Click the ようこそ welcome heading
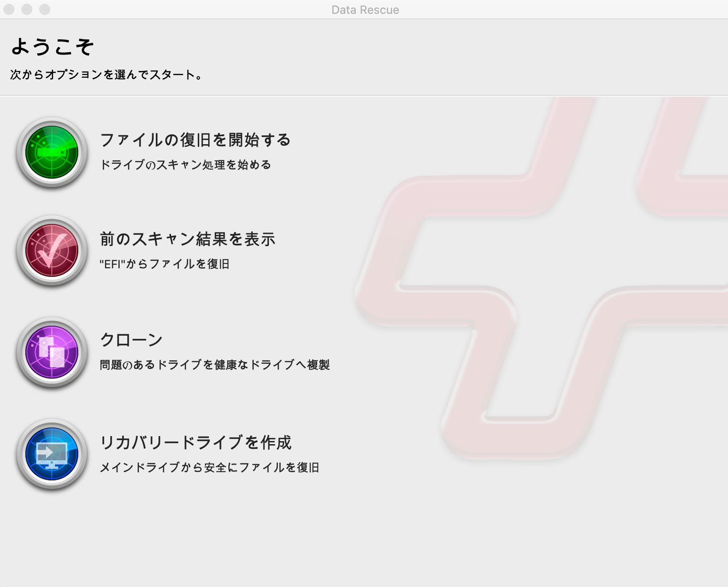This screenshot has height=587, width=728. tap(52, 46)
